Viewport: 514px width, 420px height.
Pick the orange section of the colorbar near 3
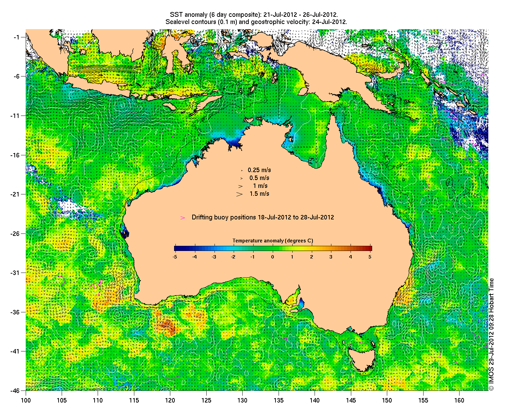click(x=331, y=249)
